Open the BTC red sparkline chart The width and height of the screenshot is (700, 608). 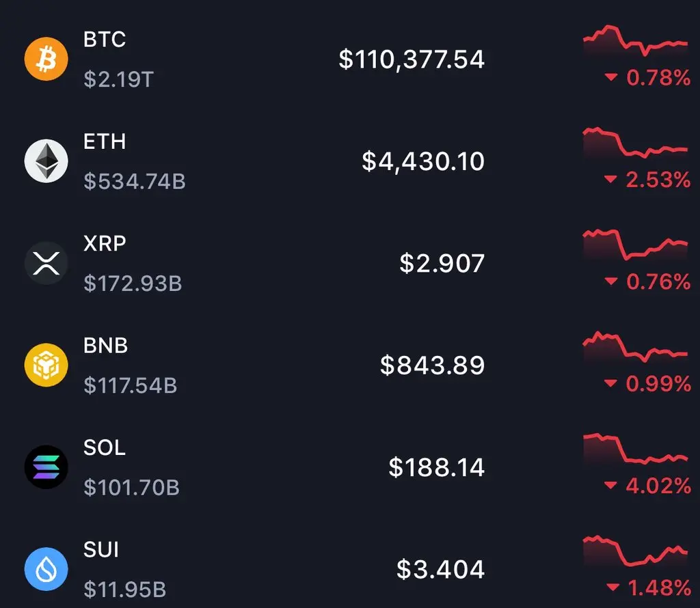coord(635,40)
